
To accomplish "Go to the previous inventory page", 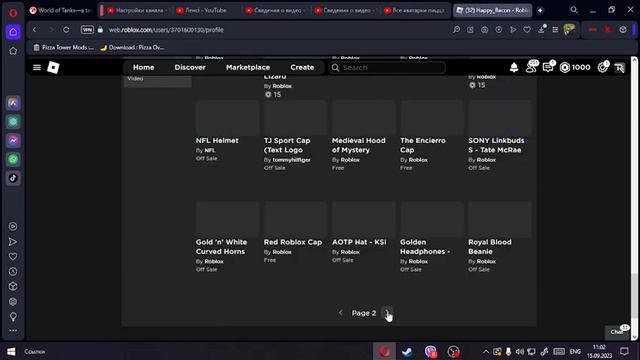I will coord(340,313).
